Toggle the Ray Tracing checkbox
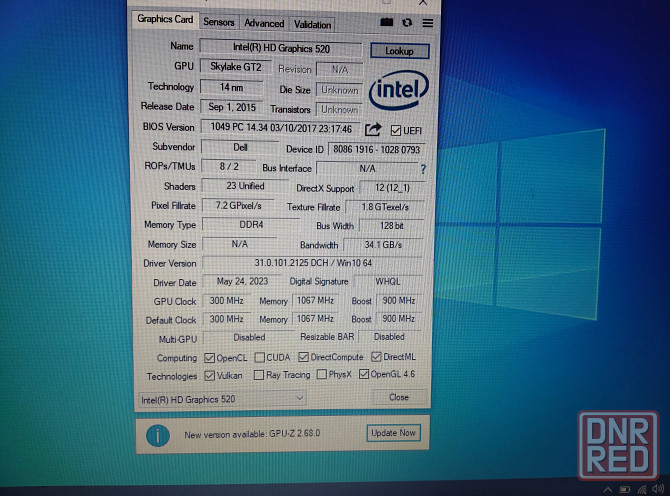 [x=259, y=375]
